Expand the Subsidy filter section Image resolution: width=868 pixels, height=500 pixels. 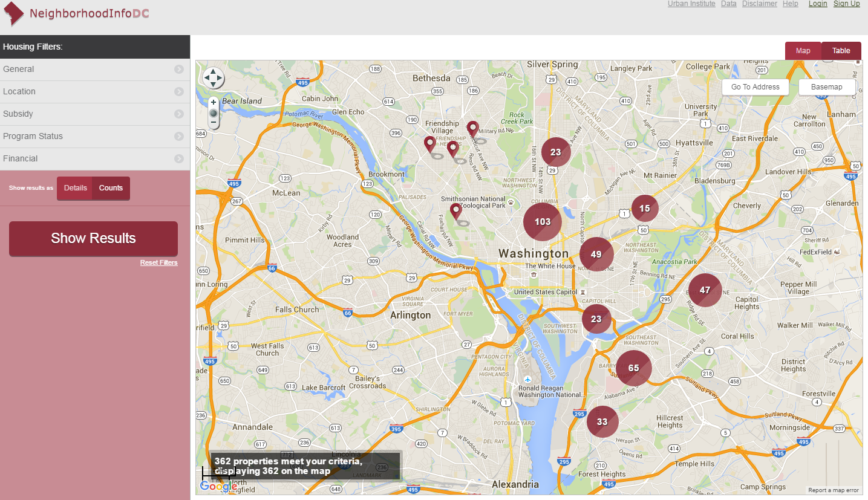[95, 114]
